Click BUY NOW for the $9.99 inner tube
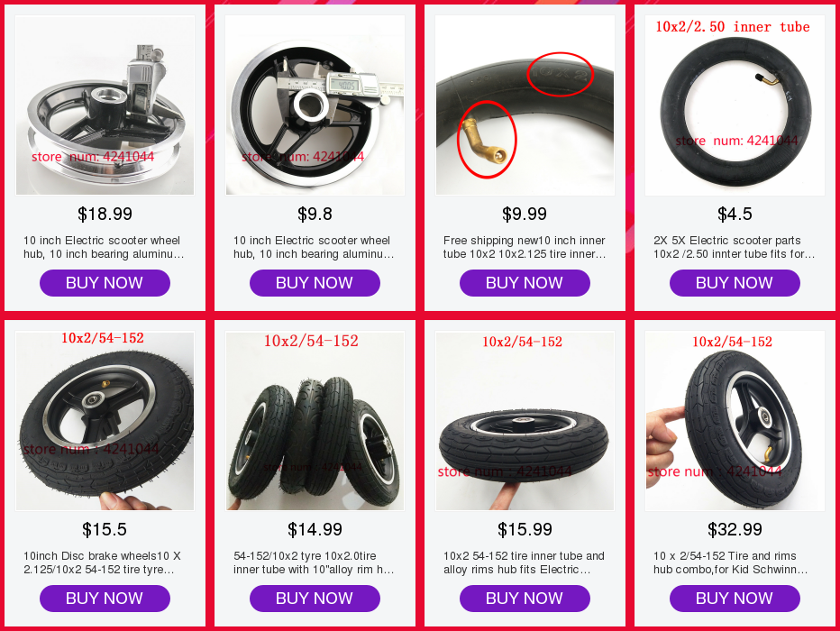The height and width of the screenshot is (631, 840). pyautogui.click(x=525, y=283)
